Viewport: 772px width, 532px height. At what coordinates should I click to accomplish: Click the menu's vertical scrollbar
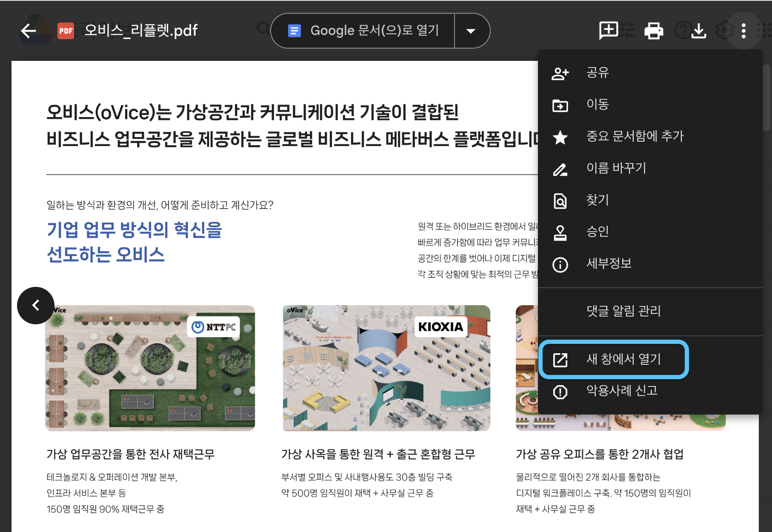(766, 98)
